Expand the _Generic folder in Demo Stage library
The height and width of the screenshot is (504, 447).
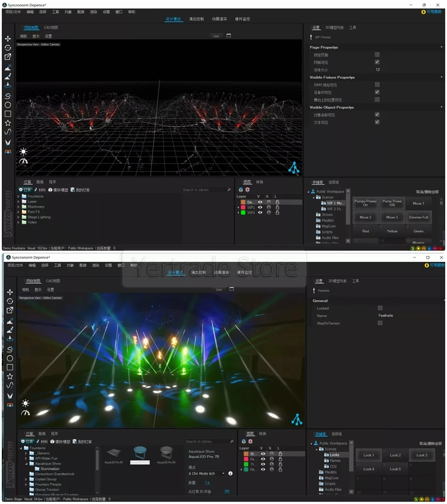pos(26,453)
